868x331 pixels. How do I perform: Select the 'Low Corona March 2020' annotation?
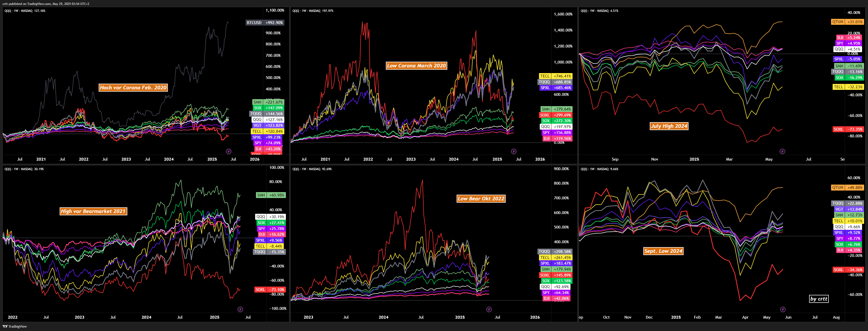point(417,66)
